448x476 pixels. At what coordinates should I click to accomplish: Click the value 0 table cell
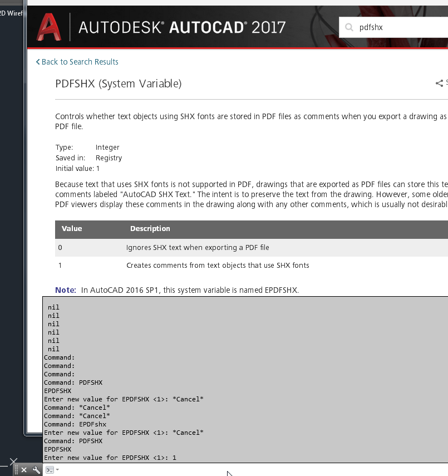[x=60, y=247]
